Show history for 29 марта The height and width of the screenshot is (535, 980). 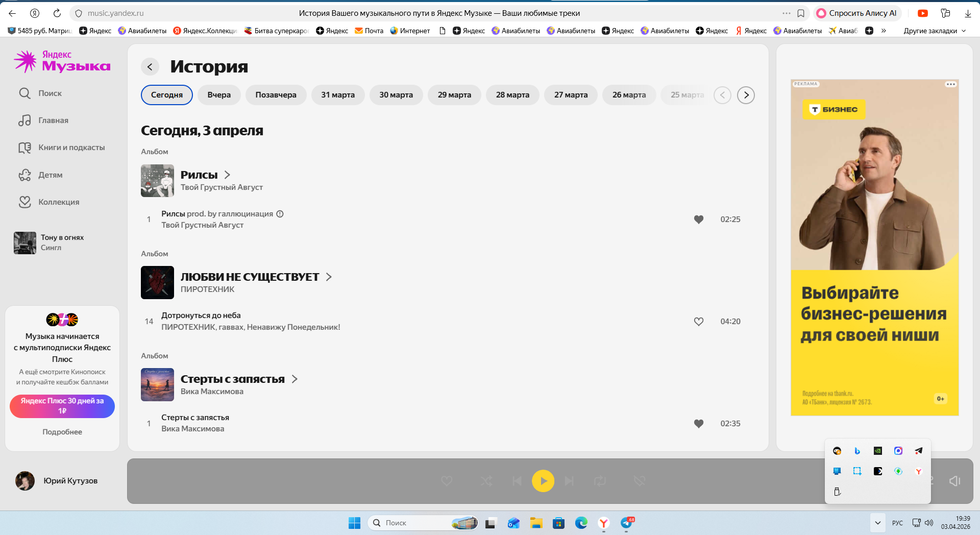[454, 95]
